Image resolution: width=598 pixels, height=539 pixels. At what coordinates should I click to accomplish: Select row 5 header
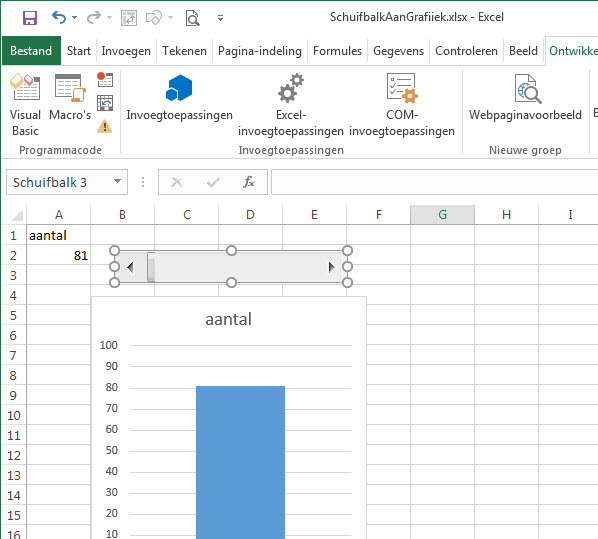pyautogui.click(x=13, y=315)
